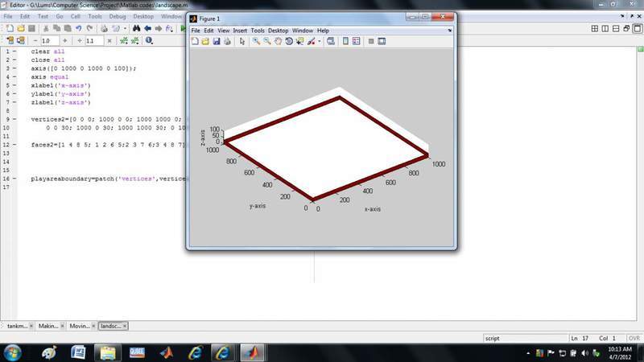Select the Data Cursor tool
This screenshot has height=362, width=644.
coord(299,41)
